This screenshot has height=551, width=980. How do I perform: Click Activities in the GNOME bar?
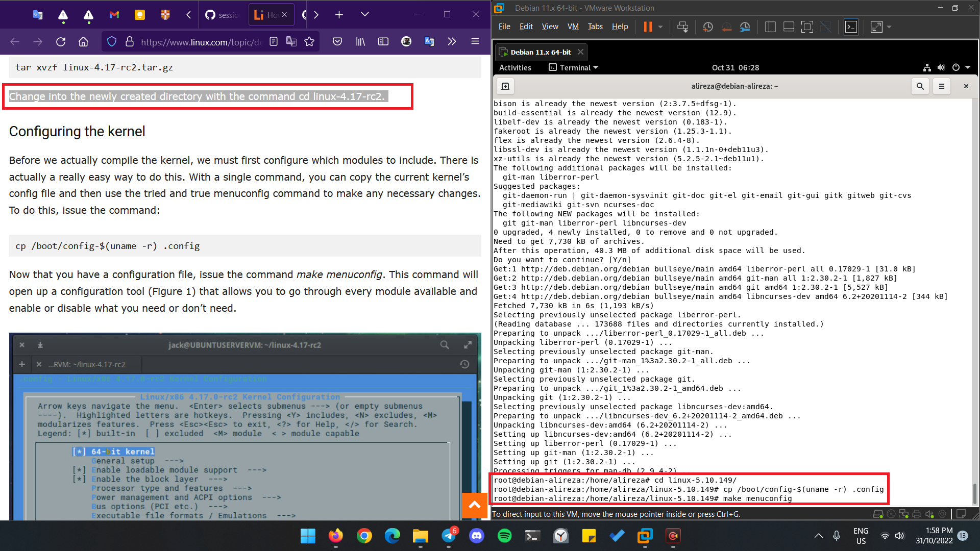pyautogui.click(x=514, y=67)
